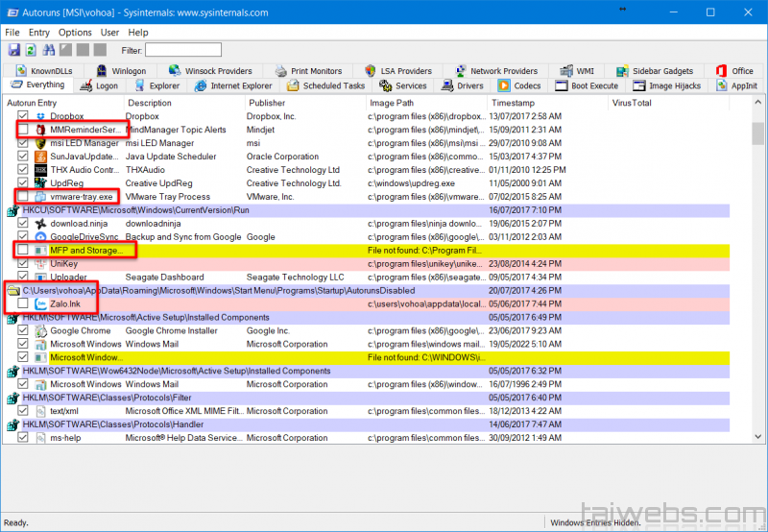Click the msi LED Manager entry icon
Screen dimensions: 768x532
click(x=41, y=143)
